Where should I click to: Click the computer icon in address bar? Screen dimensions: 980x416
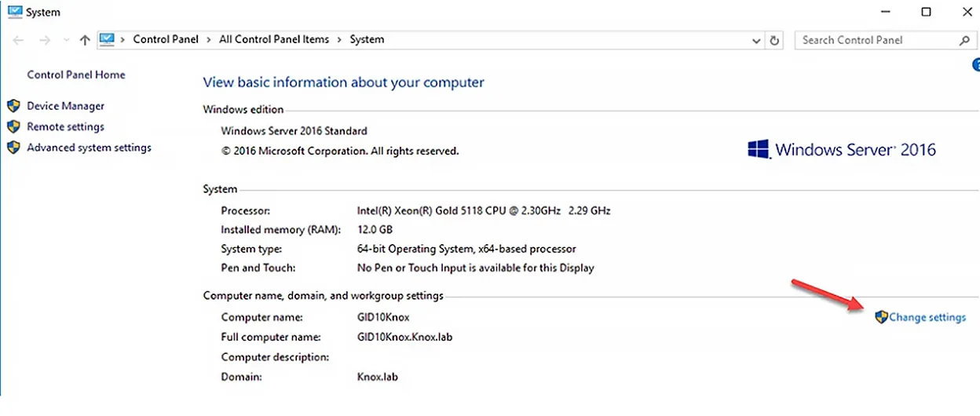108,39
